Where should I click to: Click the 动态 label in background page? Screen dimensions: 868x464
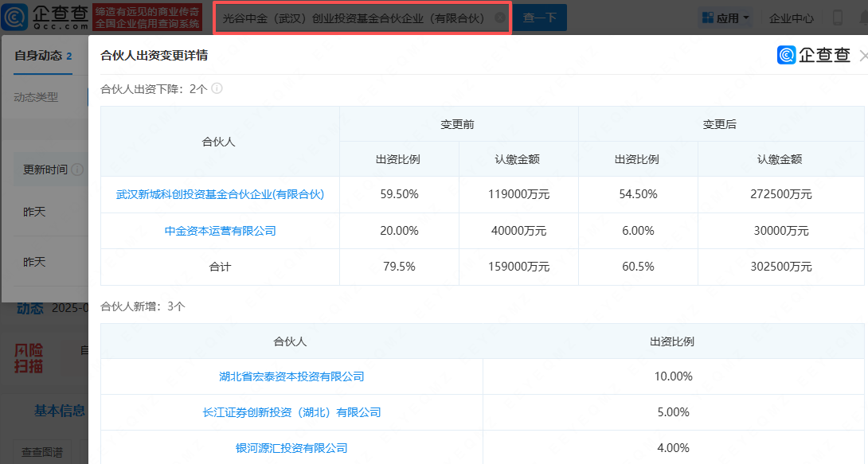point(30,308)
